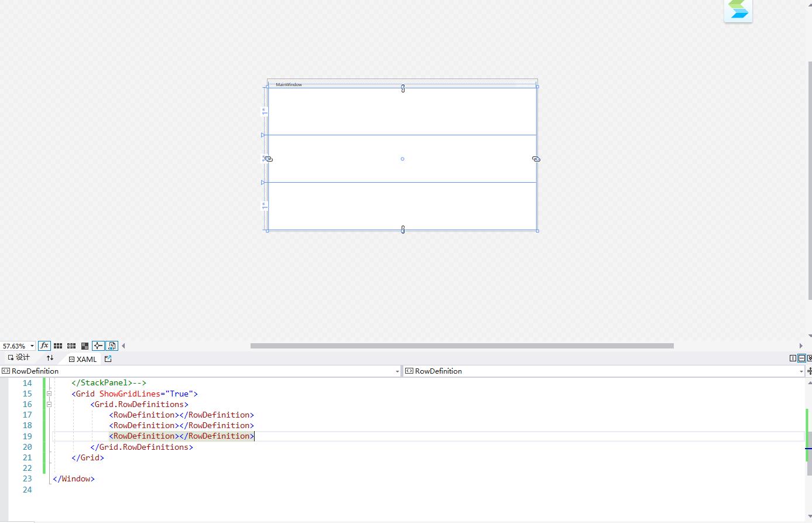Viewport: 812px width, 523px height.
Task: Click the designer scrollbar left arrow
Action: 124,346
